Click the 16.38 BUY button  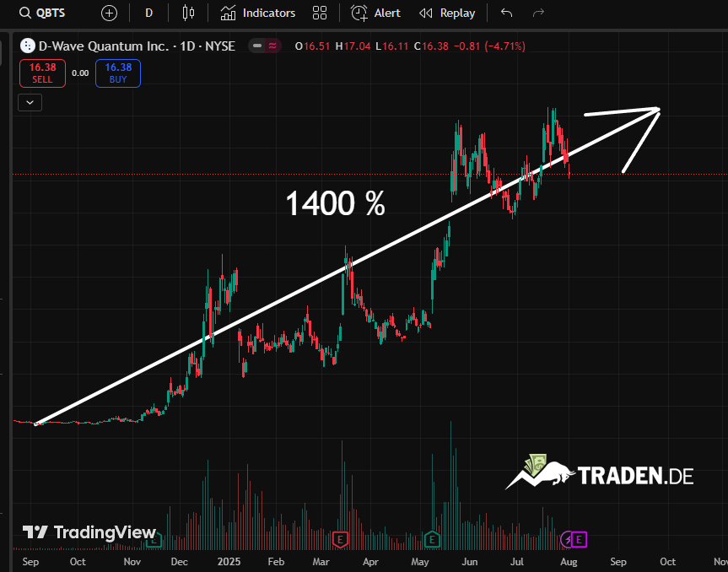click(x=118, y=73)
